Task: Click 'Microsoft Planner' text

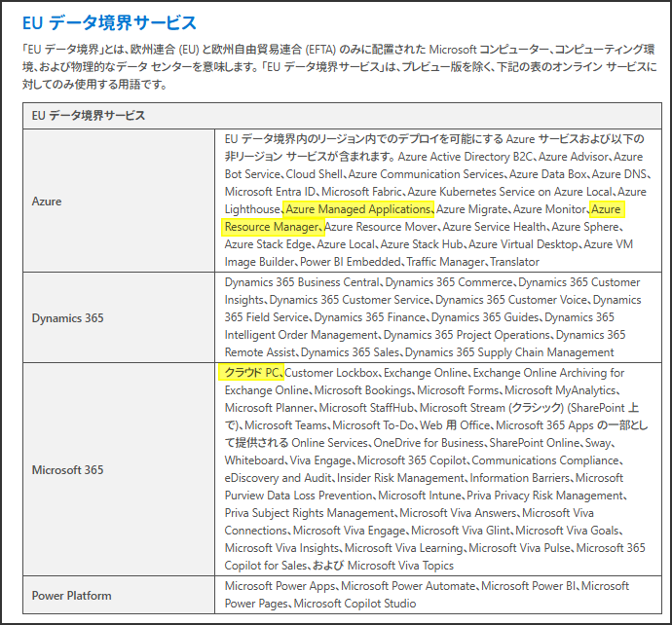Action: tap(269, 408)
